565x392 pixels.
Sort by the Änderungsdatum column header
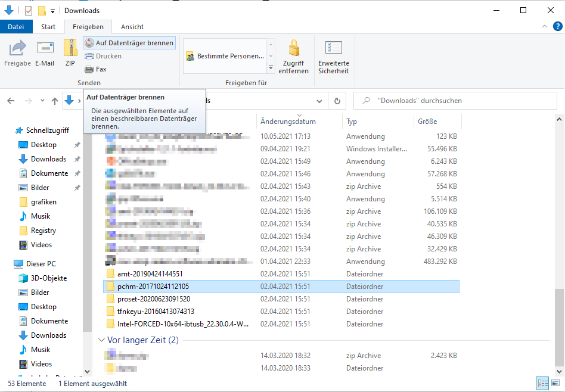tap(299, 122)
